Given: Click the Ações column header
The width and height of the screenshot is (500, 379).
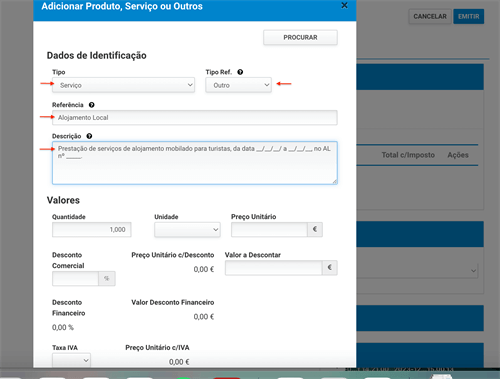Looking at the screenshot, I should 458,155.
